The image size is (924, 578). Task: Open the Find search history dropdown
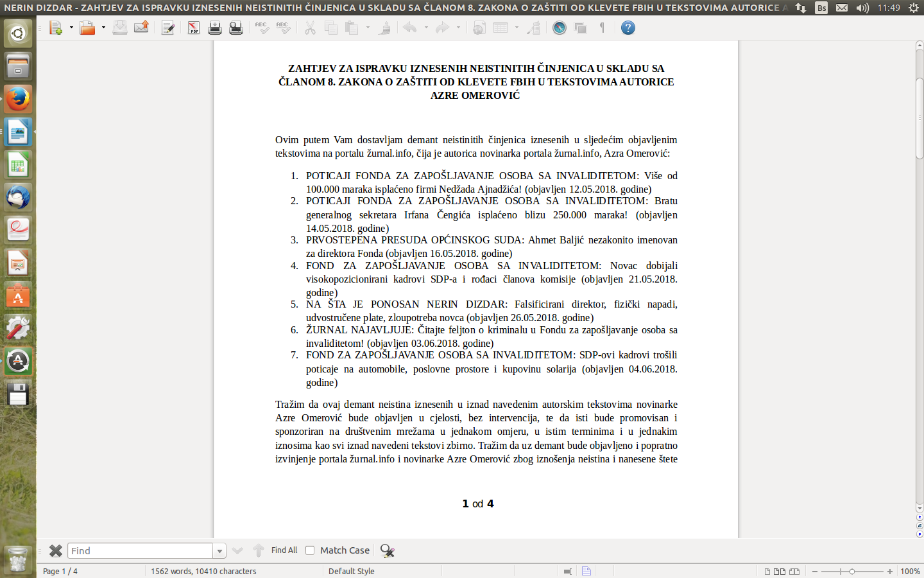(219, 551)
